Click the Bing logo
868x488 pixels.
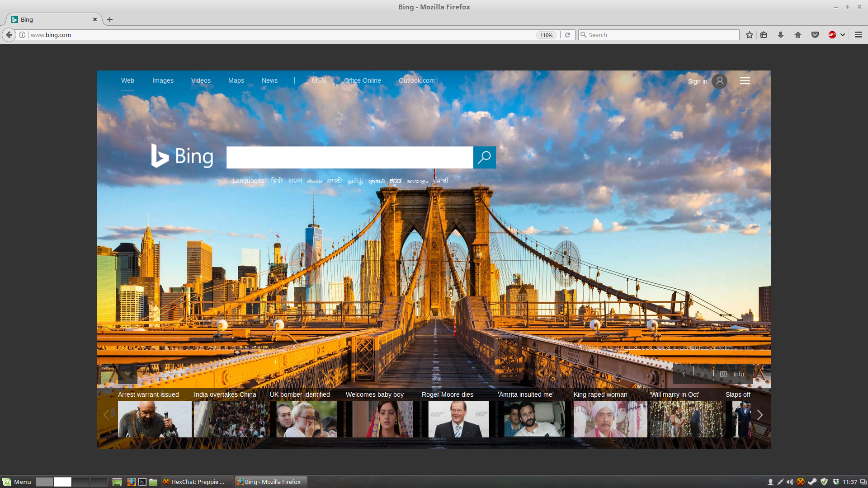coord(182,156)
